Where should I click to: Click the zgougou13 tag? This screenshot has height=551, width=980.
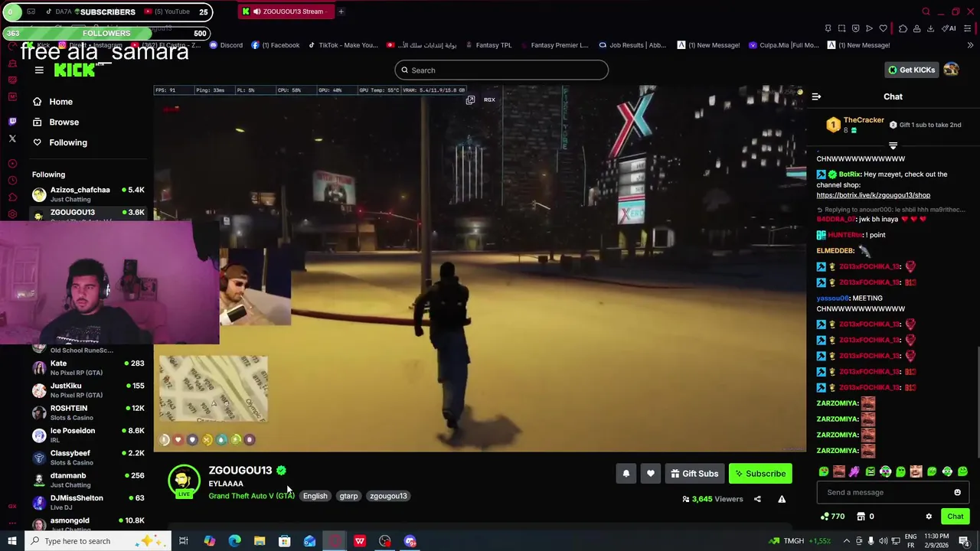tap(388, 496)
